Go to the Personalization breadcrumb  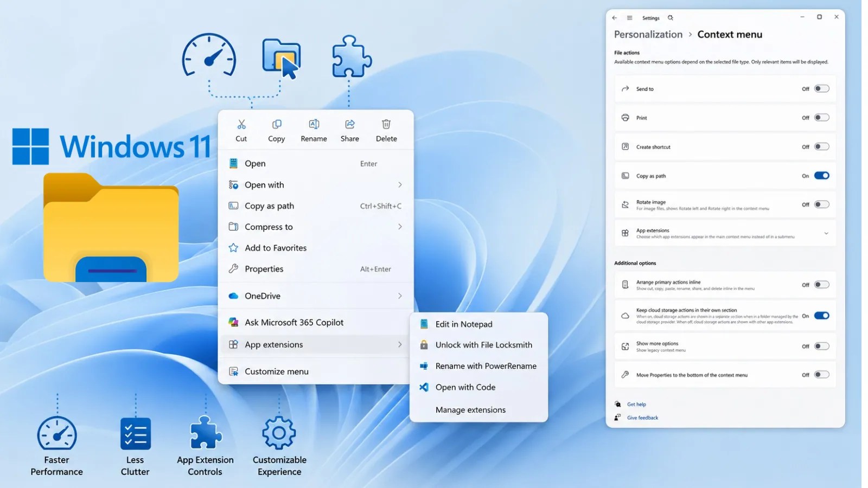coord(648,34)
